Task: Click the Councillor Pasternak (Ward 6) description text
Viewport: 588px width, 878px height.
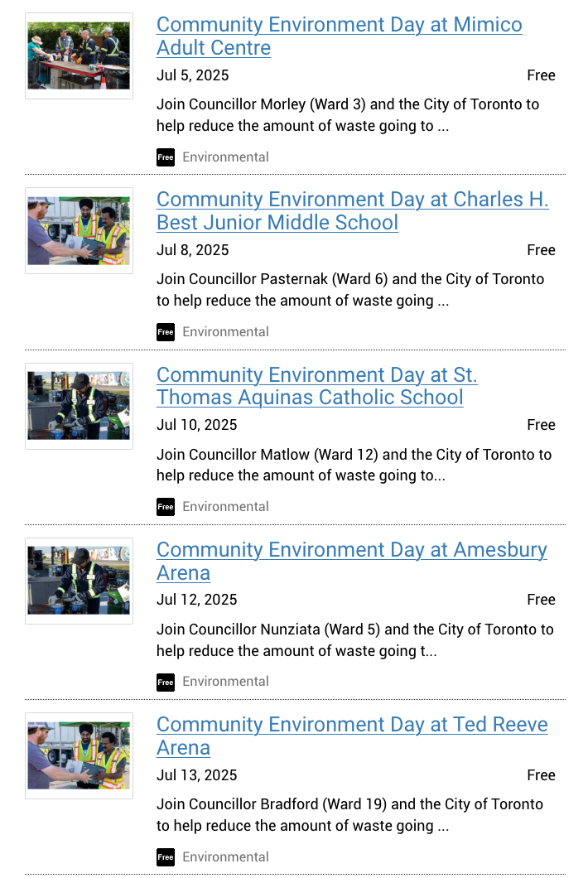Action: pyautogui.click(x=350, y=290)
